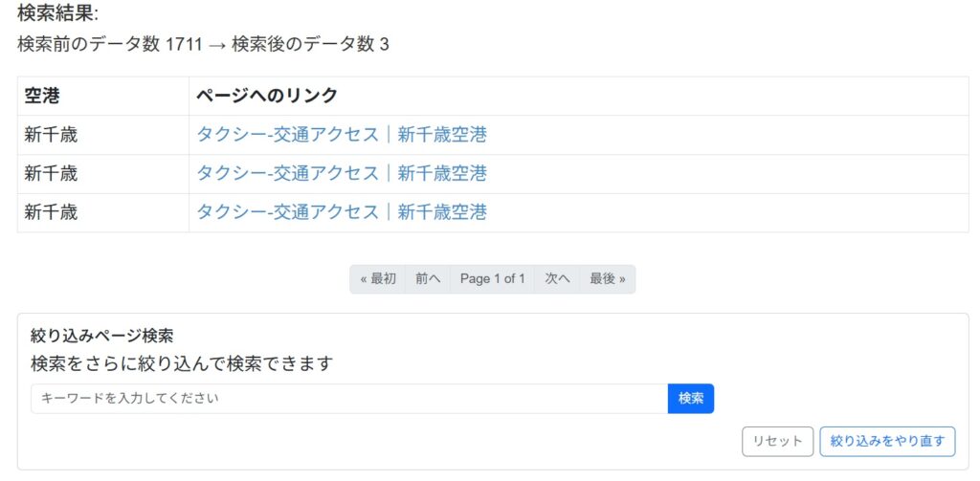Open the third row's 新千歳空港 taxi link
980x481 pixels.
pos(342,212)
